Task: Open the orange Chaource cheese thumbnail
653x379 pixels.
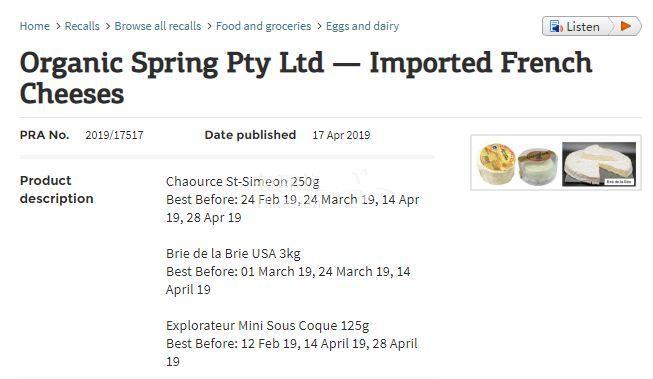Action: (497, 163)
